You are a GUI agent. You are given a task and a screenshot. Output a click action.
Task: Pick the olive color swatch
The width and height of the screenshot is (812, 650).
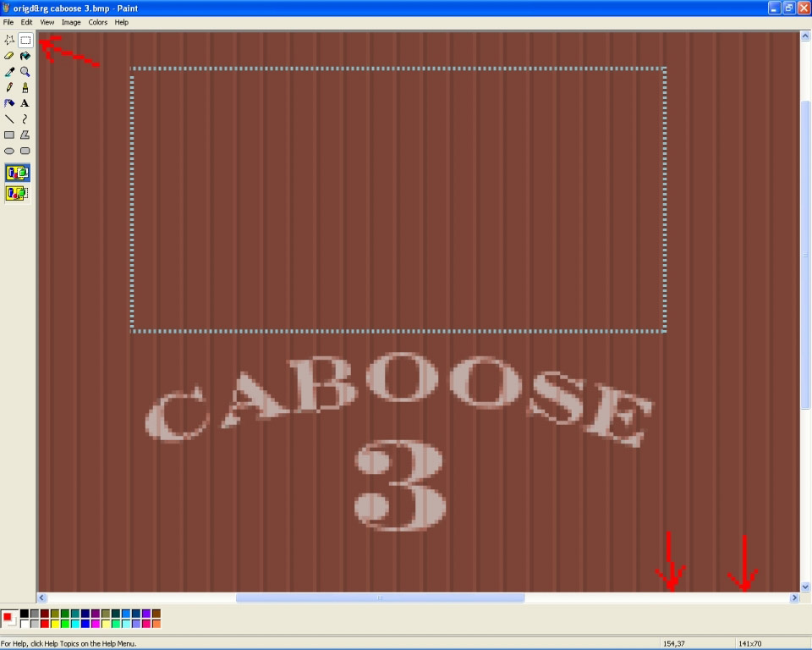[x=55, y=614]
